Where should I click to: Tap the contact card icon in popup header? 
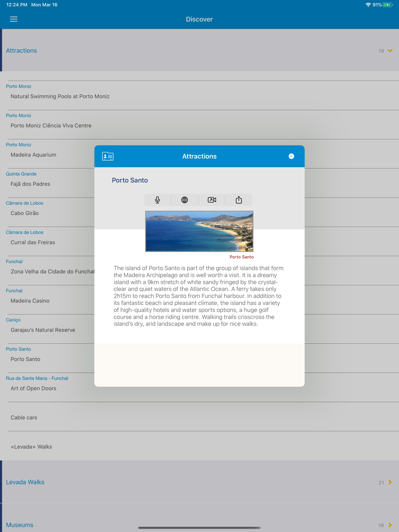click(x=108, y=156)
